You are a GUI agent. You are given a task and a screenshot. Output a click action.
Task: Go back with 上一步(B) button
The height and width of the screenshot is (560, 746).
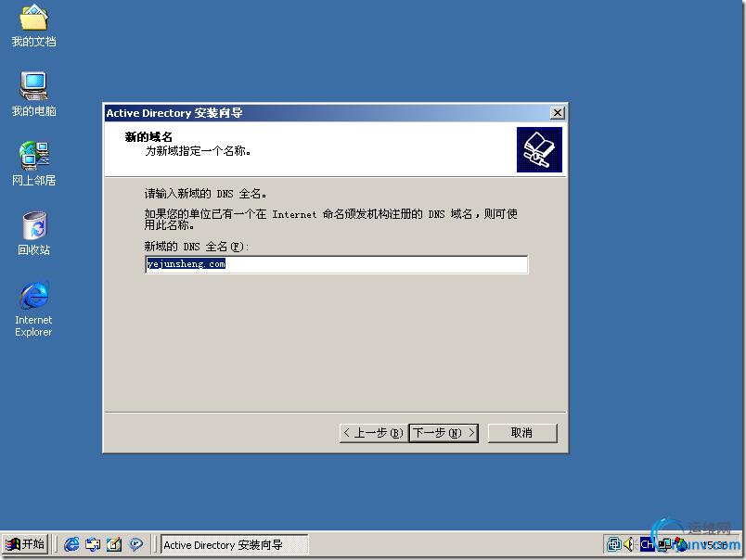(374, 433)
